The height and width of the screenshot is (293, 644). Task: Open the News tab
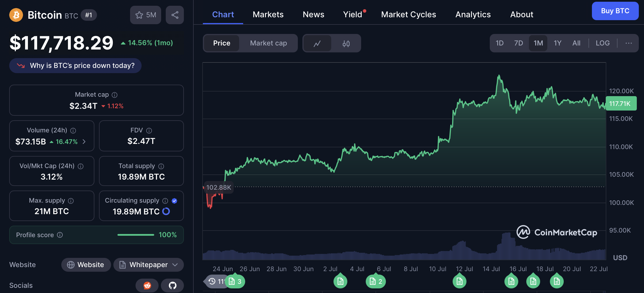pyautogui.click(x=313, y=14)
